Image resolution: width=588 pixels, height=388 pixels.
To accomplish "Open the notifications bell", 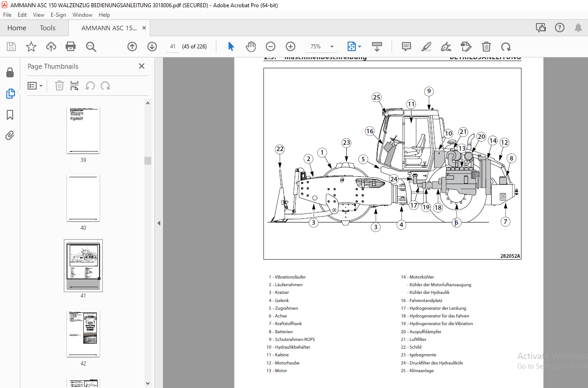I will click(578, 28).
